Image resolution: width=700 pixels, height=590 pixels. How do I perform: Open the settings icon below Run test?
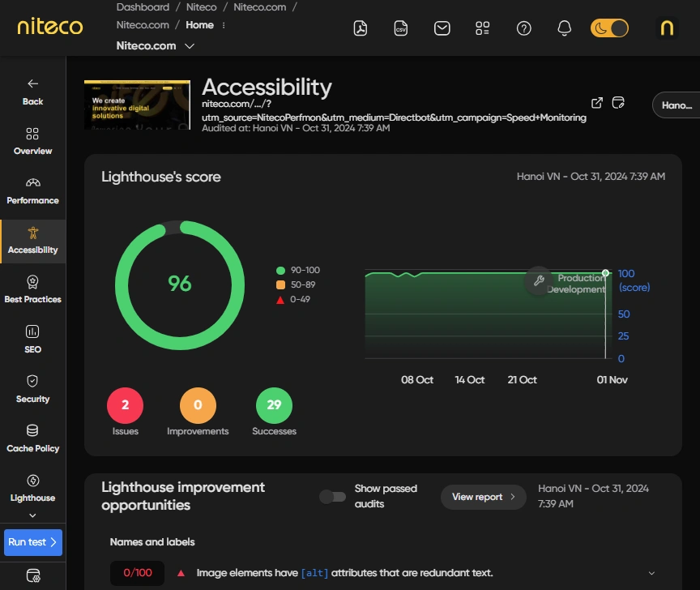coord(33,575)
